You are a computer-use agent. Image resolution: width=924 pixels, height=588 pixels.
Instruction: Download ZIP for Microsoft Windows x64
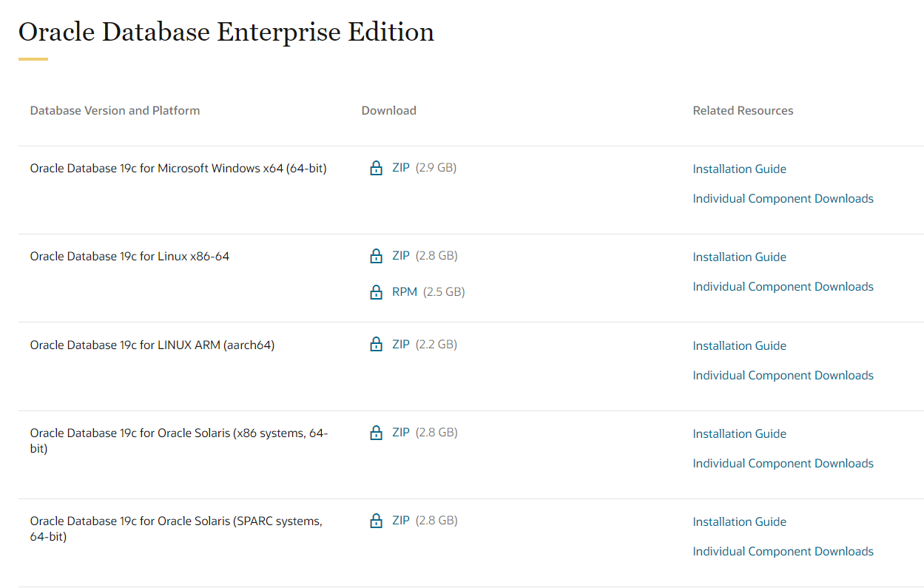coord(401,168)
